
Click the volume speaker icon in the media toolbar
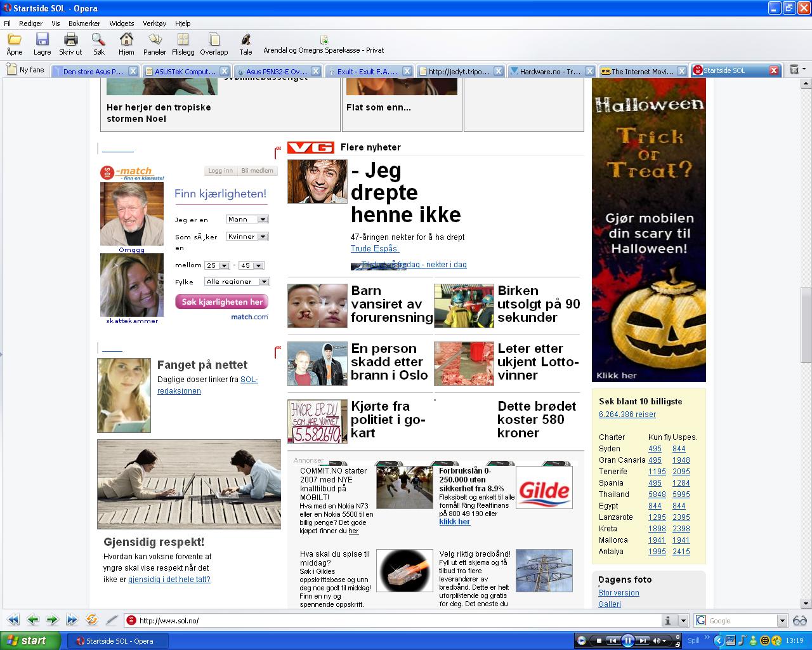657,640
